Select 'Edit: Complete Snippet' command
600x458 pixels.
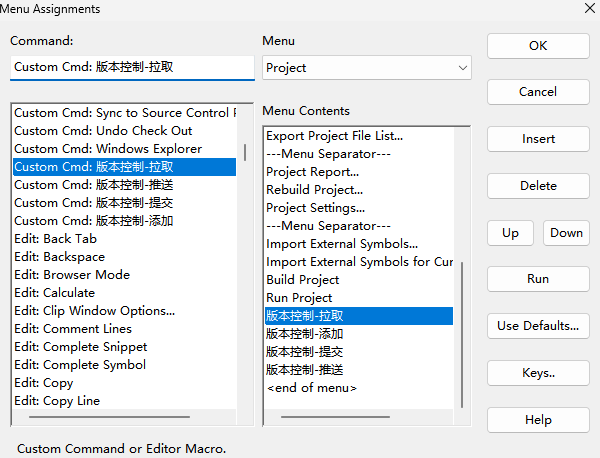(81, 347)
